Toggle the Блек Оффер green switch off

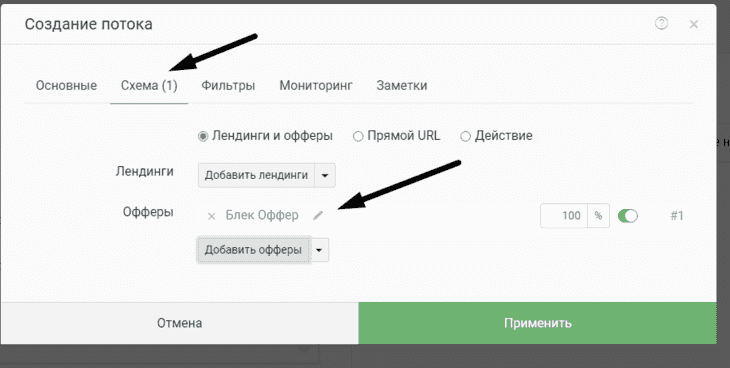pos(628,216)
